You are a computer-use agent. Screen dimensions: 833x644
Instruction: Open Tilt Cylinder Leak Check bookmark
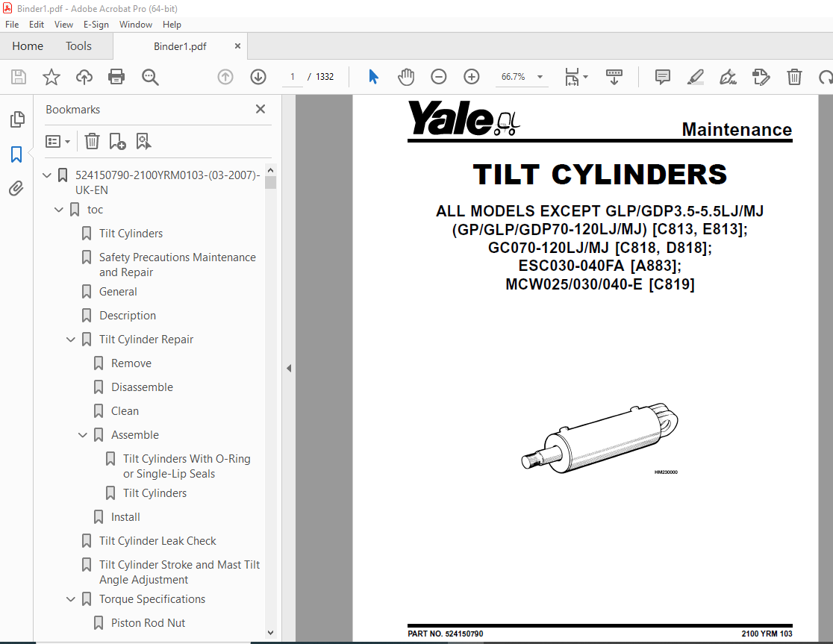pyautogui.click(x=157, y=541)
